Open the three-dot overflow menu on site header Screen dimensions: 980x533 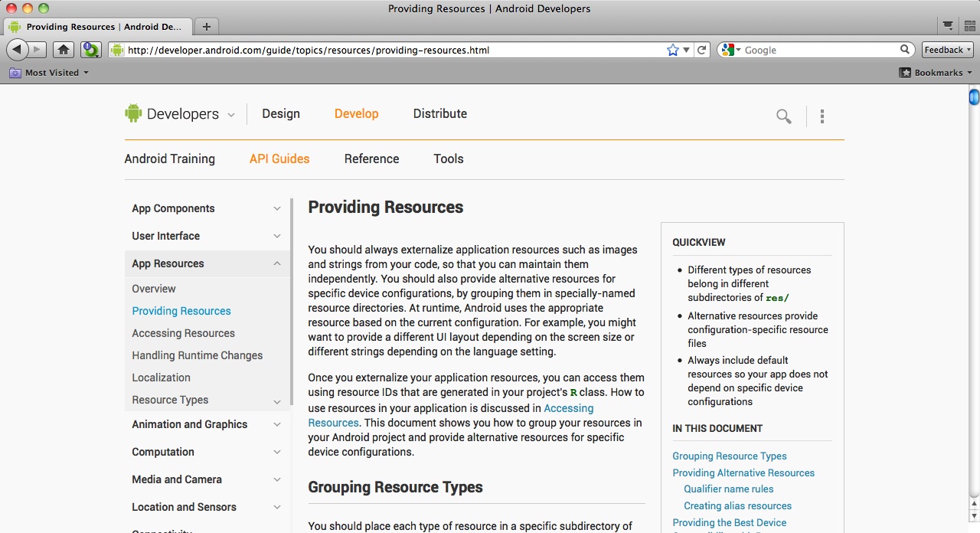(x=822, y=116)
